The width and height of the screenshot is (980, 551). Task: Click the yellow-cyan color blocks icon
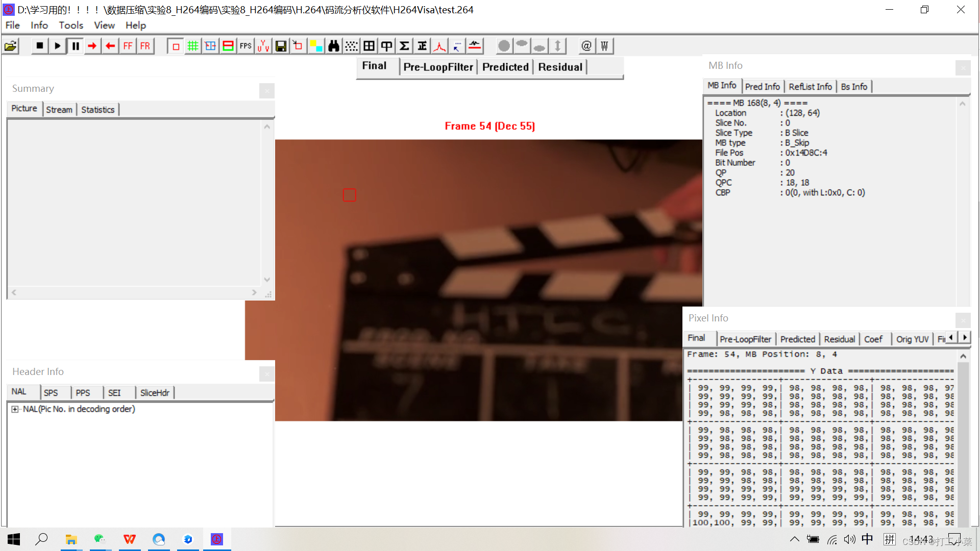[x=316, y=46]
